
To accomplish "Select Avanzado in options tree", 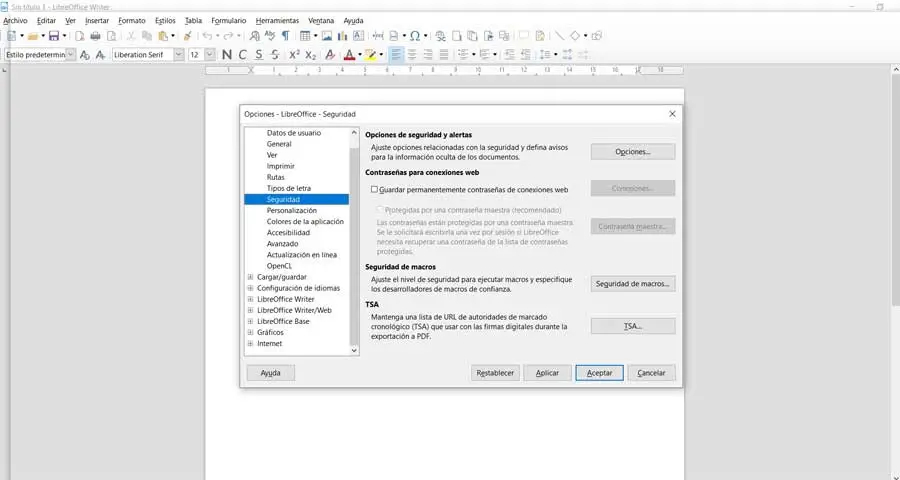I will 282,244.
